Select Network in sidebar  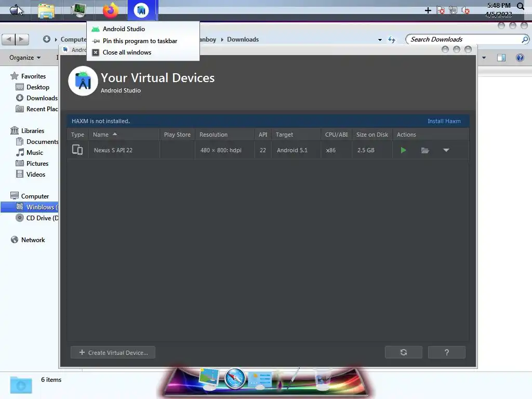(x=28, y=240)
